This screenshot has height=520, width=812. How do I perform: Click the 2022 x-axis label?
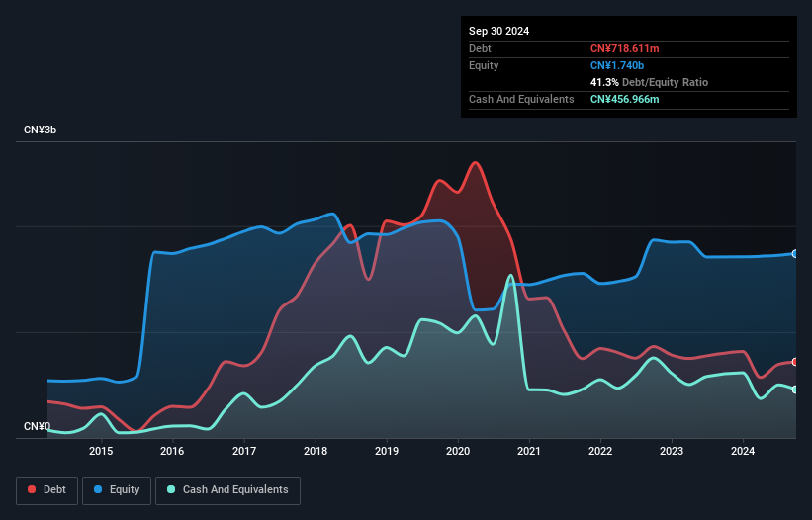[x=600, y=451]
